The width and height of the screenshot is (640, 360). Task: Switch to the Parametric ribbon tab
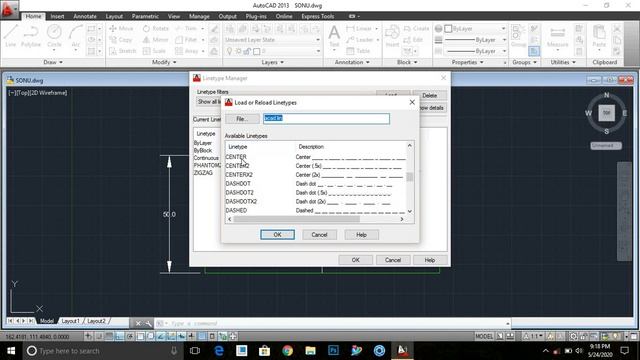click(145, 16)
